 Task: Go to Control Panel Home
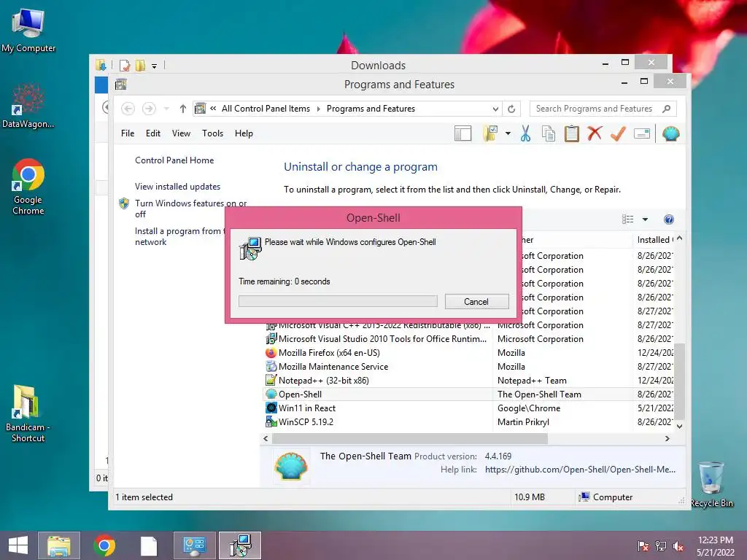tap(174, 160)
